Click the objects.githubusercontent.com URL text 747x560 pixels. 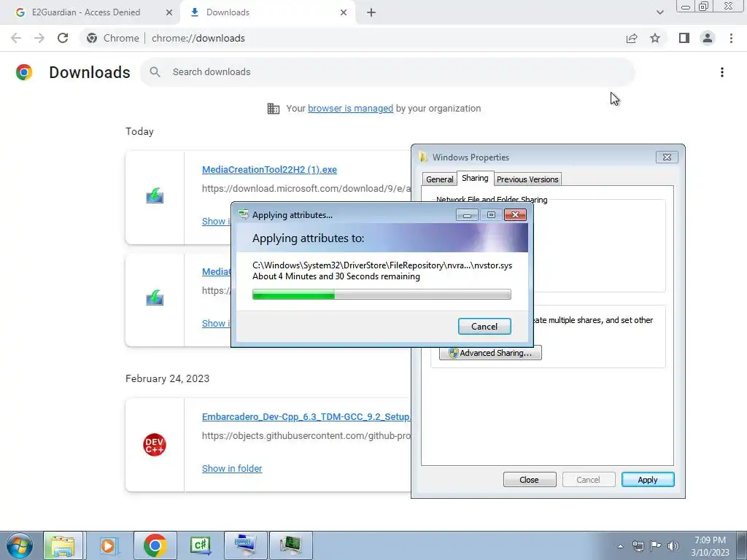[x=306, y=436]
